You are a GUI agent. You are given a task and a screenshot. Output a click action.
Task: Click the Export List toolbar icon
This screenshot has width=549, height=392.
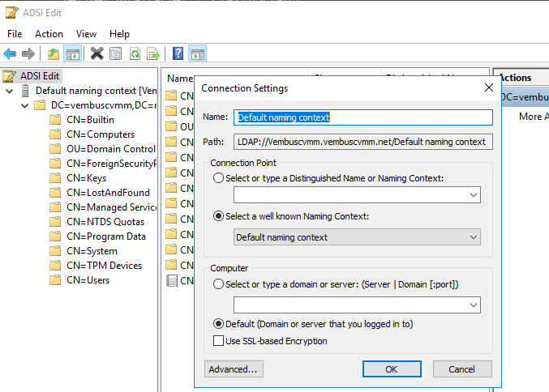pyautogui.click(x=153, y=53)
